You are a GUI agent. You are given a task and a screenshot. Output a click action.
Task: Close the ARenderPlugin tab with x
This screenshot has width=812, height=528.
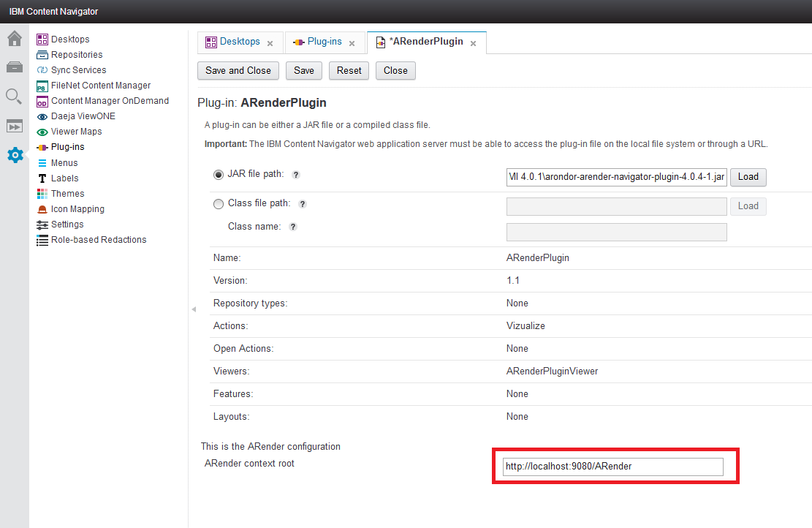(473, 44)
